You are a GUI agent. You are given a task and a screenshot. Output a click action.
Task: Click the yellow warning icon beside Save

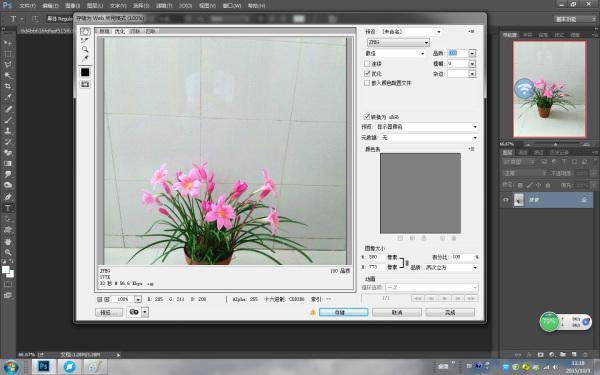pyautogui.click(x=313, y=312)
